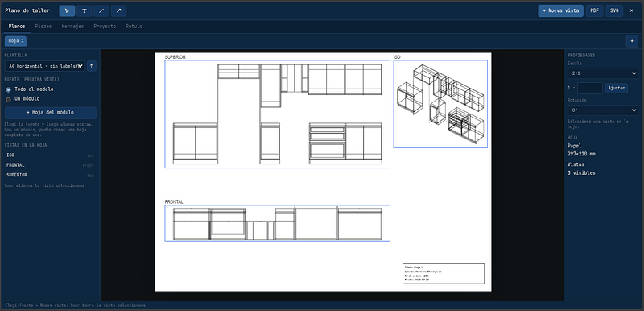The height and width of the screenshot is (311, 644).
Task: Open the Escala 2:1 dropdown
Action: [x=602, y=73]
